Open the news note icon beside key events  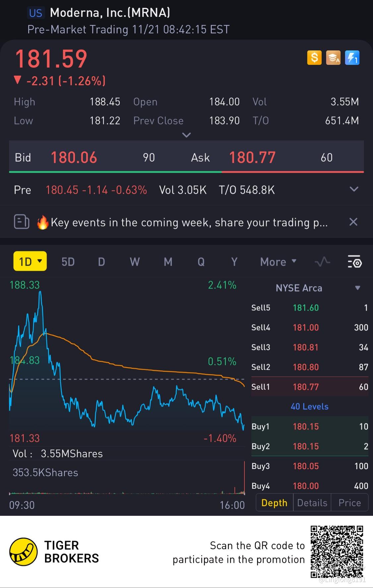click(x=22, y=222)
